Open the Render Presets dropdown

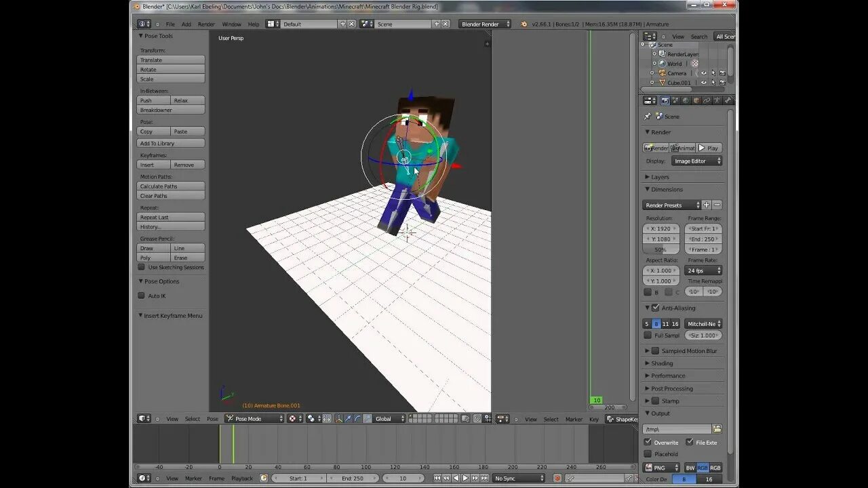click(x=671, y=205)
